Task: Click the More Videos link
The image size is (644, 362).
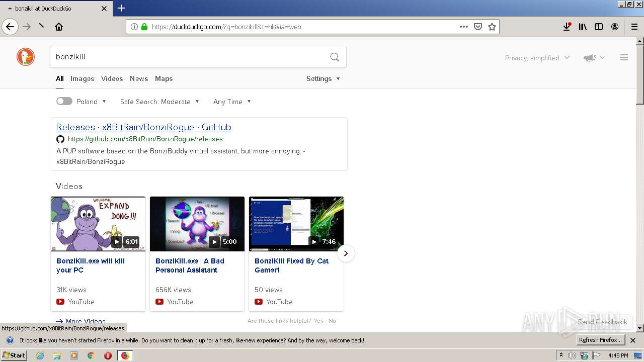Action: pyautogui.click(x=80, y=321)
